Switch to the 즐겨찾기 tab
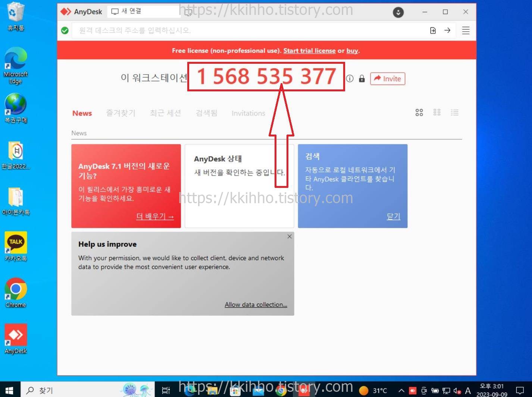 [x=121, y=113]
